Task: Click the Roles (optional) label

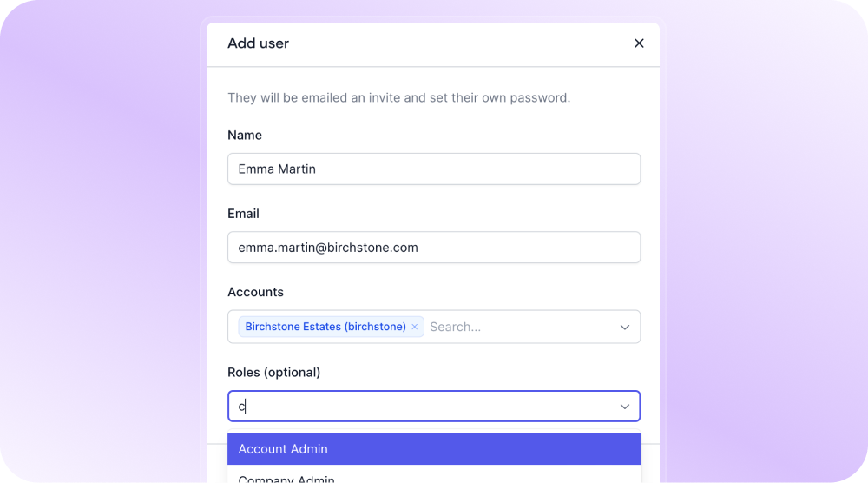Action: pos(274,372)
